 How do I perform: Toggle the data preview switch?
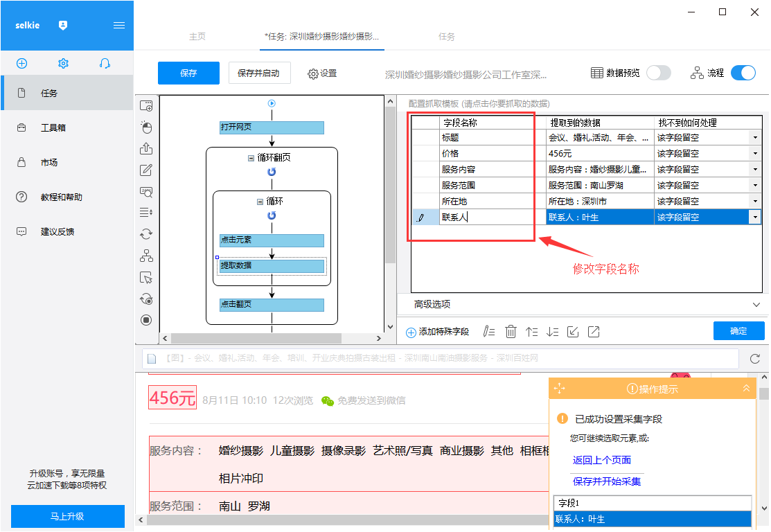point(658,73)
